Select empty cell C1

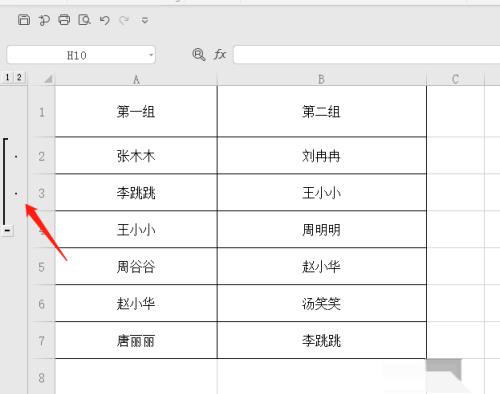pyautogui.click(x=455, y=112)
